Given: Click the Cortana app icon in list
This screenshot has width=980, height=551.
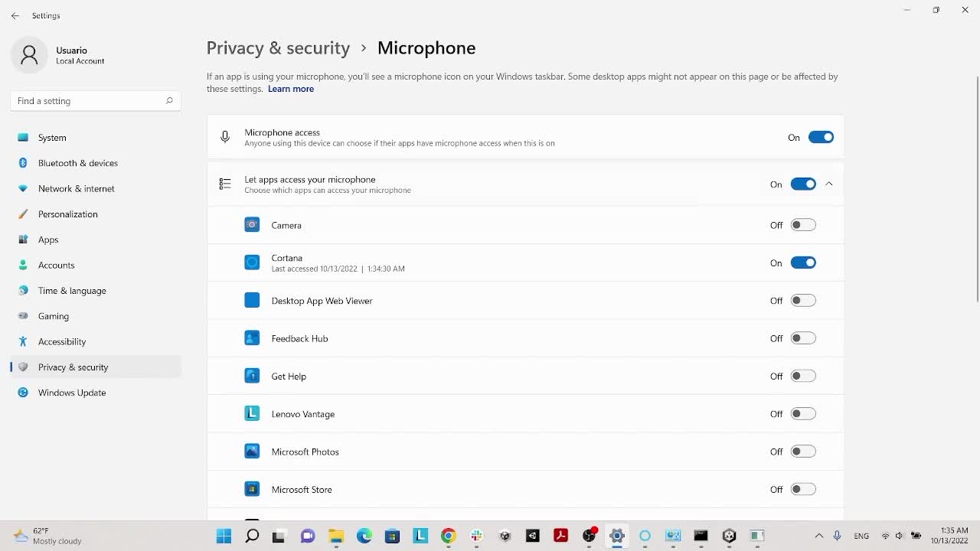Looking at the screenshot, I should [252, 262].
